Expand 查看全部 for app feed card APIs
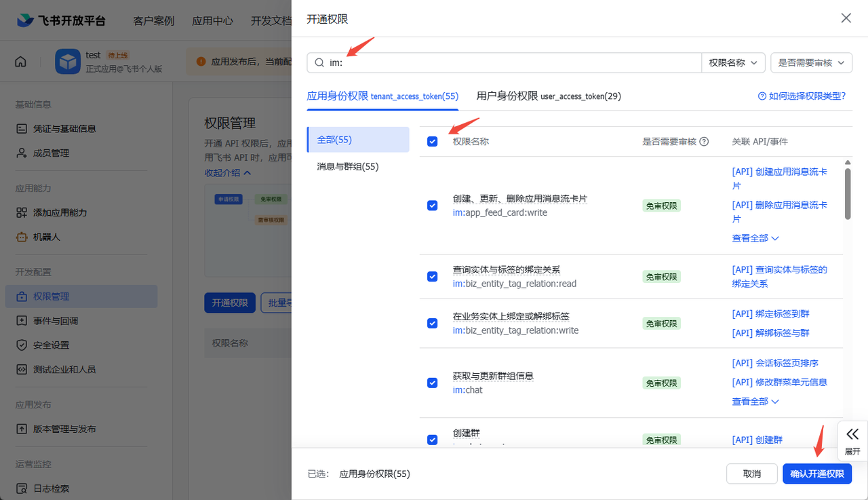 (755, 238)
